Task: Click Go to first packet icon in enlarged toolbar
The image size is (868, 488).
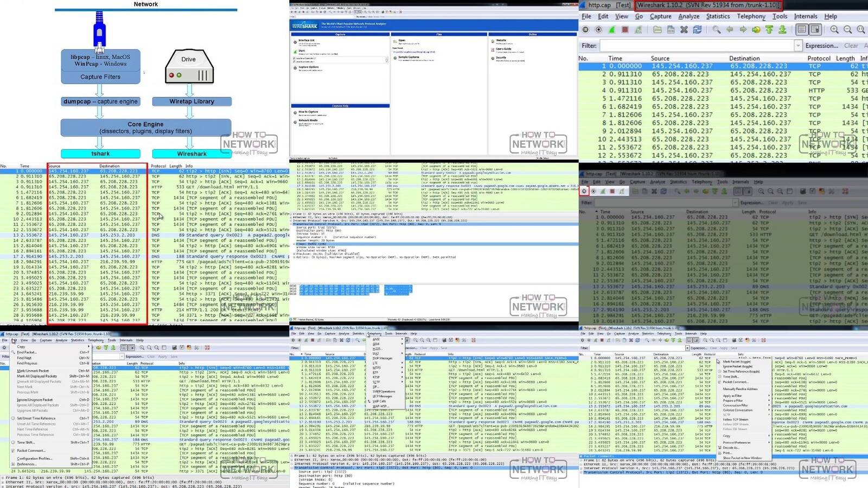Action: pos(769,30)
